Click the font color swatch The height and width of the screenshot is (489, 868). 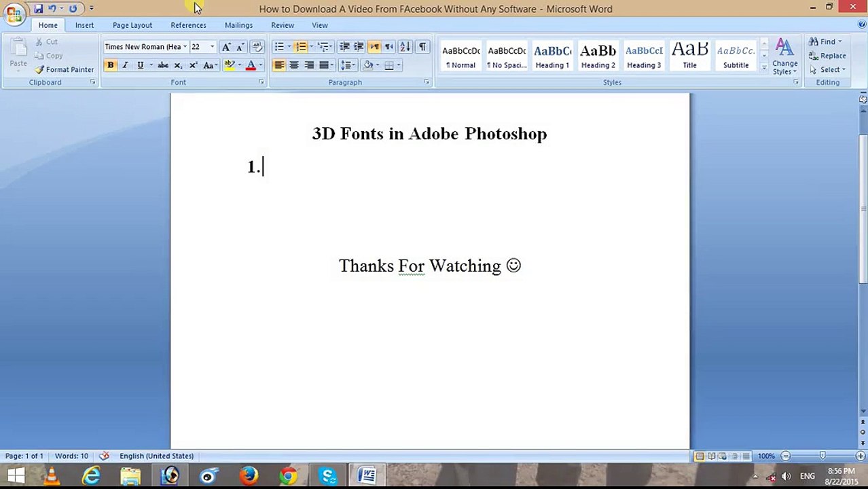(251, 65)
